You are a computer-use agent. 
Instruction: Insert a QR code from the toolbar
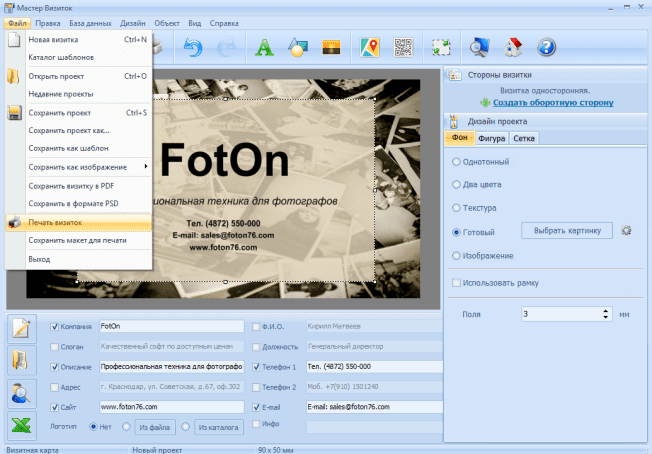point(403,47)
